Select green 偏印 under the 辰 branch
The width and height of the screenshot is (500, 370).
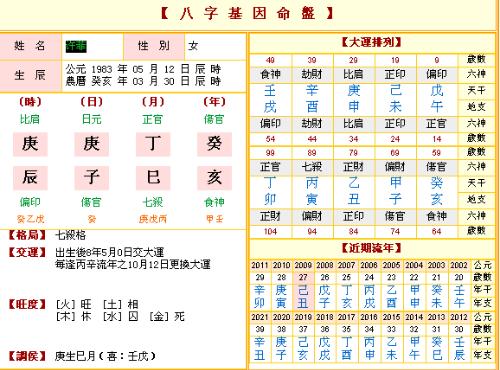(30, 202)
